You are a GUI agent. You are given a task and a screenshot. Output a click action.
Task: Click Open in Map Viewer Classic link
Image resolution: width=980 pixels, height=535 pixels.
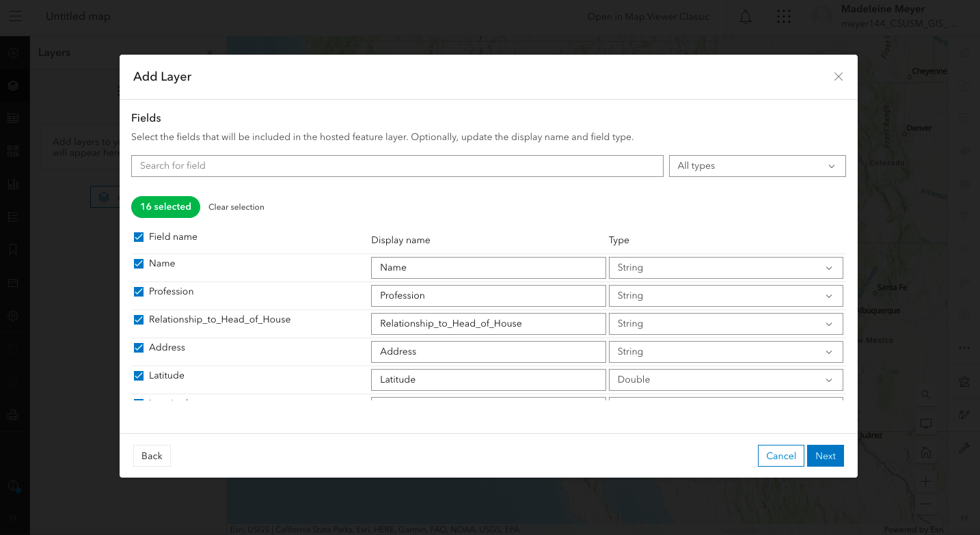pos(648,16)
